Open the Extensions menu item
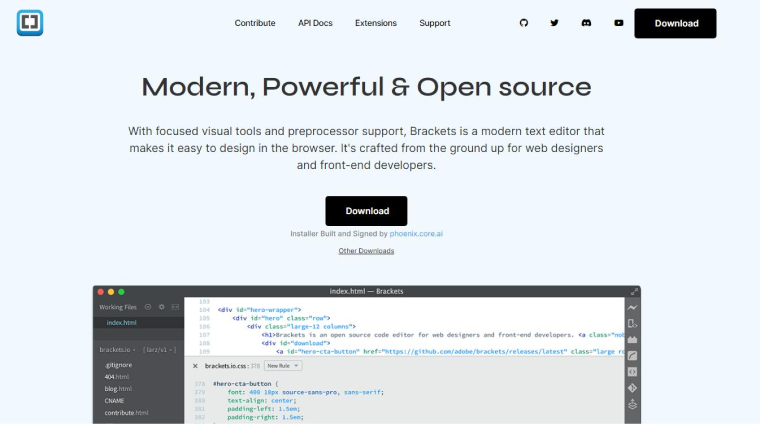The width and height of the screenshot is (760, 424). (x=376, y=23)
